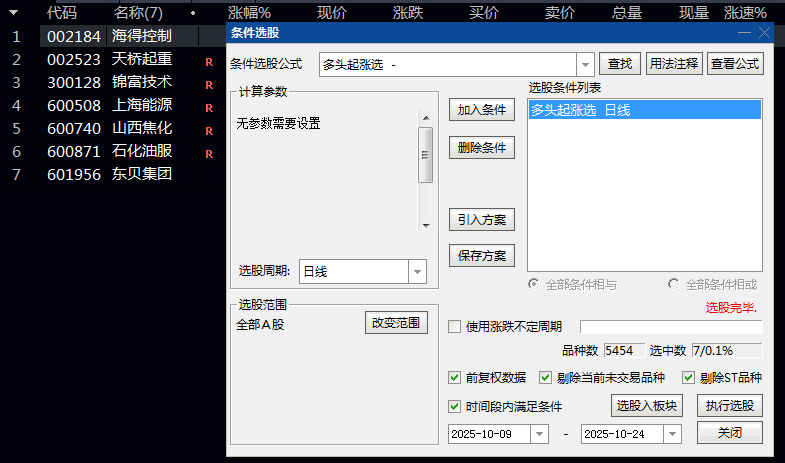Screen dimensions: 785x463
Task: Open the 条件选股公式 dropdown arrow
Action: coord(585,65)
